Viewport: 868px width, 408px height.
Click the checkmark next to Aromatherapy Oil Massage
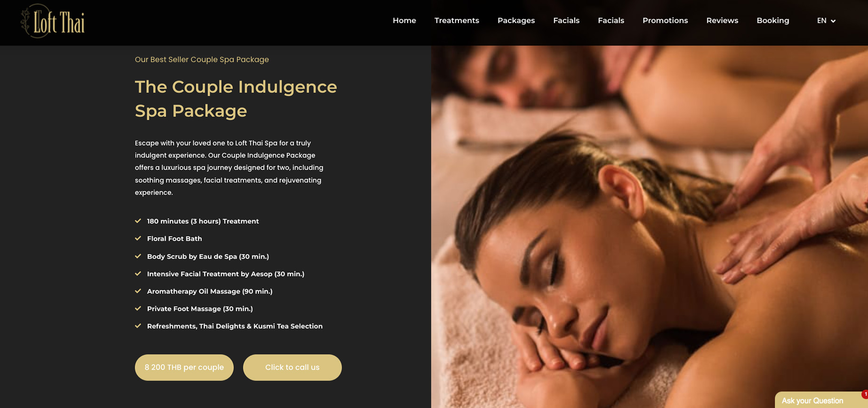[x=138, y=291]
